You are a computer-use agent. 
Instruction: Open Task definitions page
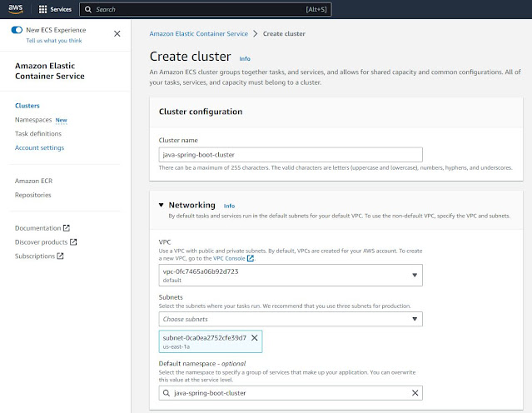point(38,134)
